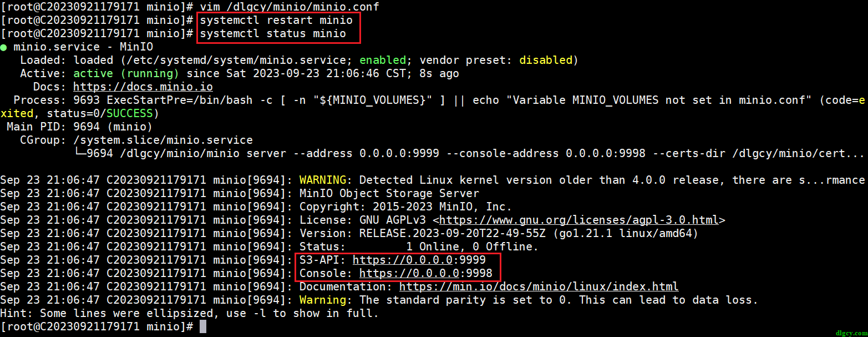Screen dimensions: 868x337
Task: Click 'This can lead to data loss.' text
Action: [x=669, y=300]
